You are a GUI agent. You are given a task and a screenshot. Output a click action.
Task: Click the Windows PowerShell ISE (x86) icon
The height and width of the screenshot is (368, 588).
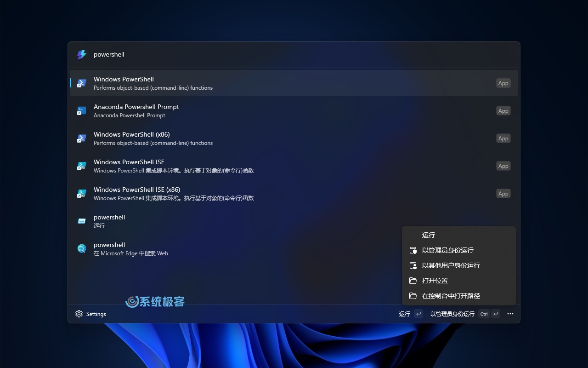coord(81,194)
